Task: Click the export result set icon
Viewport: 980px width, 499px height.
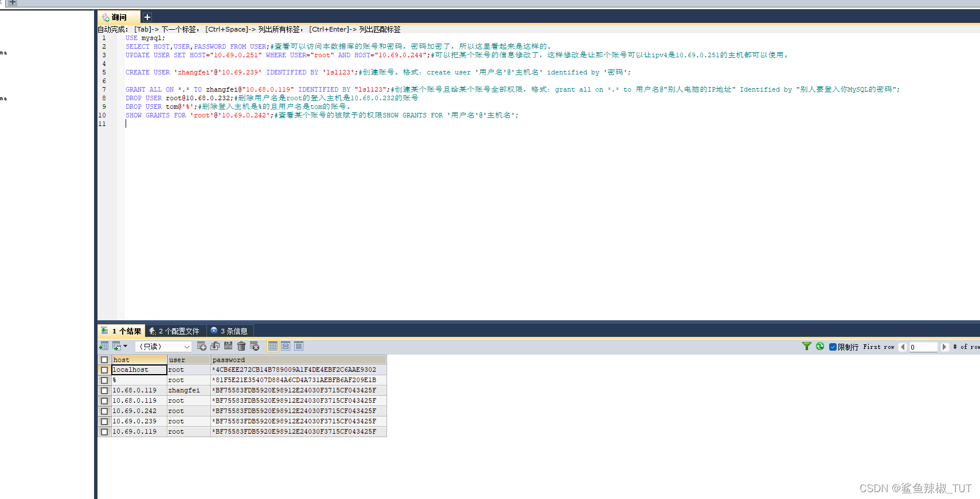Action: (104, 346)
